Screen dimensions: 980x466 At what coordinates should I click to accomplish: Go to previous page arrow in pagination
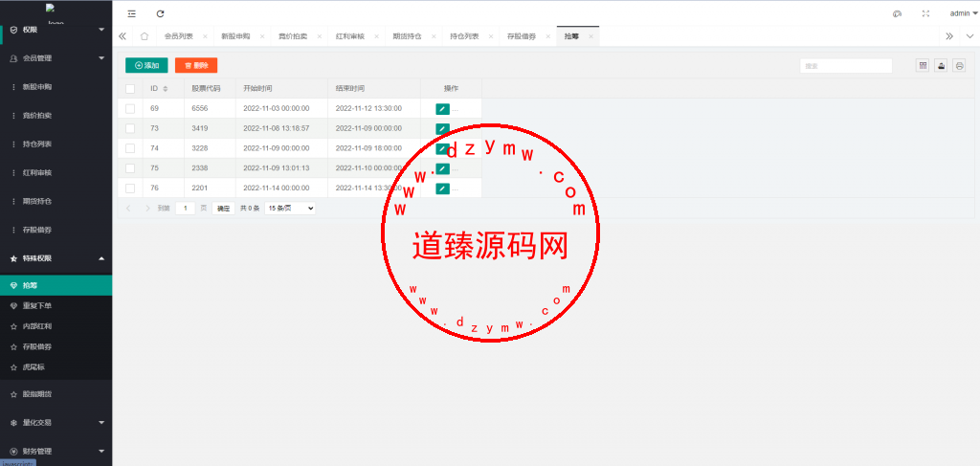coord(129,208)
